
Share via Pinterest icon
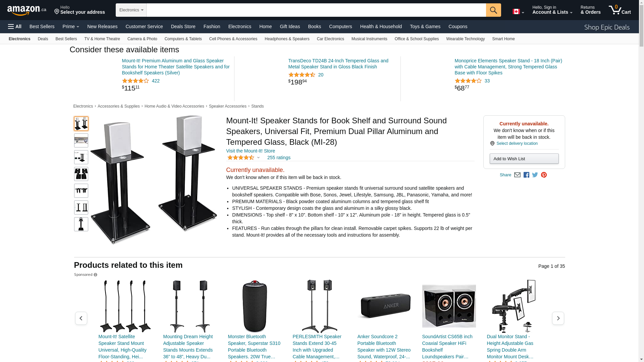click(544, 175)
